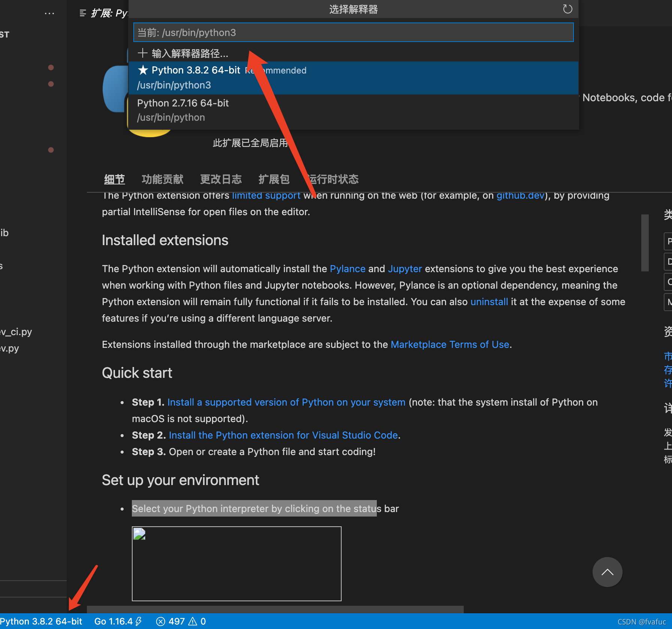Click the plus icon to enter interpreter path
The image size is (672, 629).
pos(142,53)
